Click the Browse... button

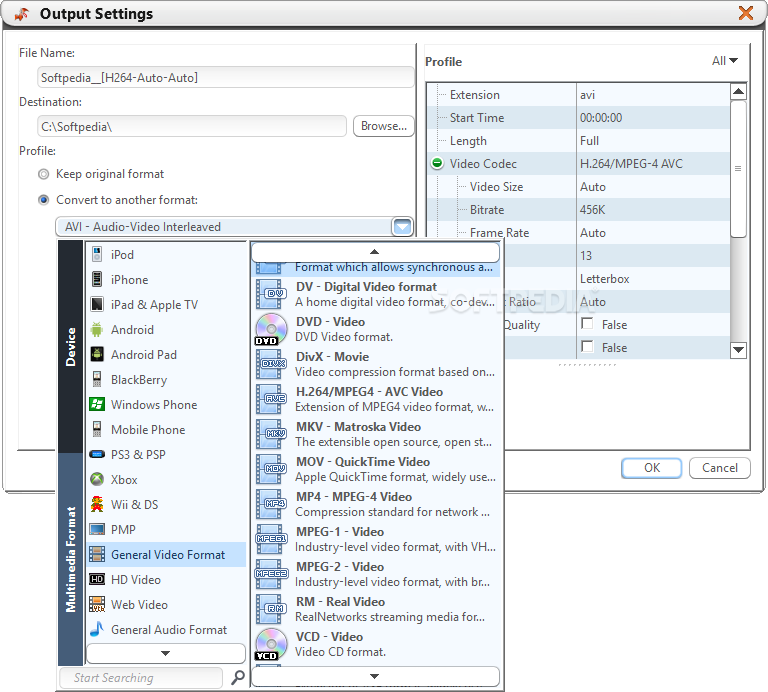click(384, 126)
